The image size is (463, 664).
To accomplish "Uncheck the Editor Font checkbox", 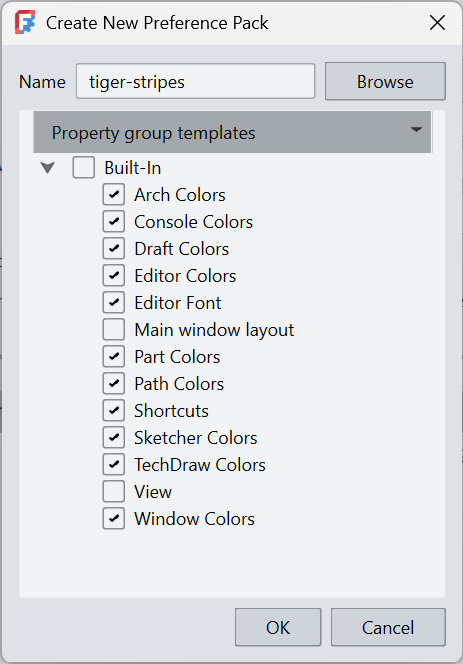I will click(x=114, y=303).
